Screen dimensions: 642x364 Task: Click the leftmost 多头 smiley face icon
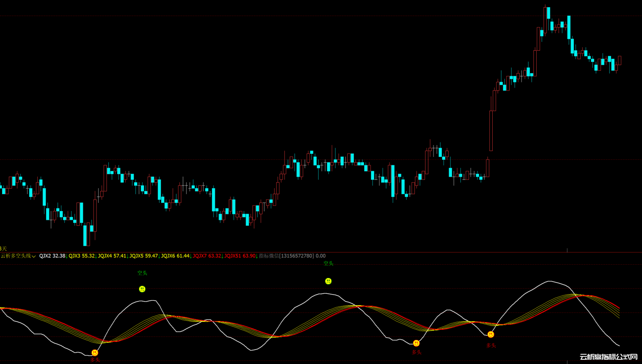point(95,353)
